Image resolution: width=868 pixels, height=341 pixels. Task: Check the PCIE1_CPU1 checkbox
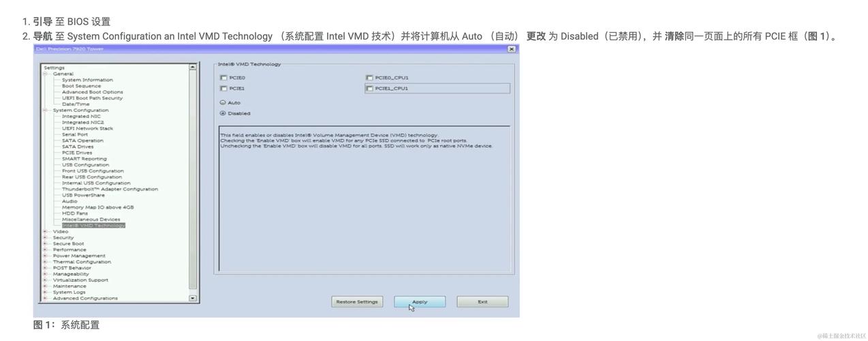369,89
